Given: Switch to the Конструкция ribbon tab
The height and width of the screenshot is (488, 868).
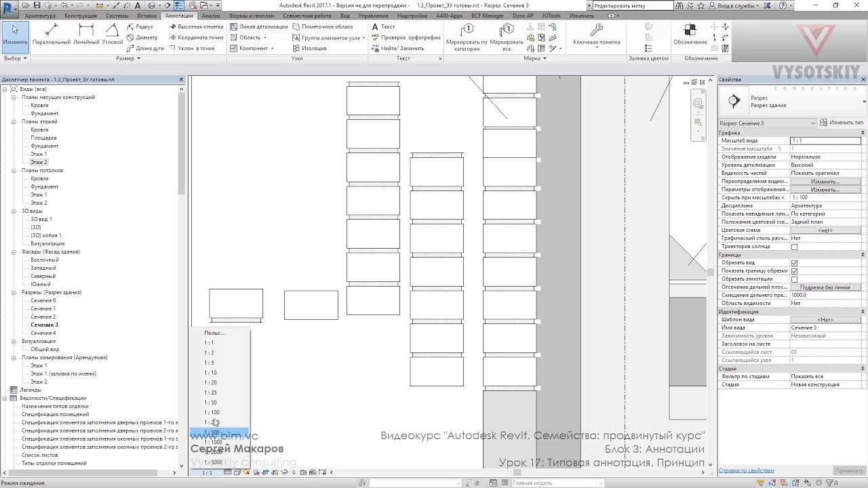Looking at the screenshot, I should [x=80, y=15].
